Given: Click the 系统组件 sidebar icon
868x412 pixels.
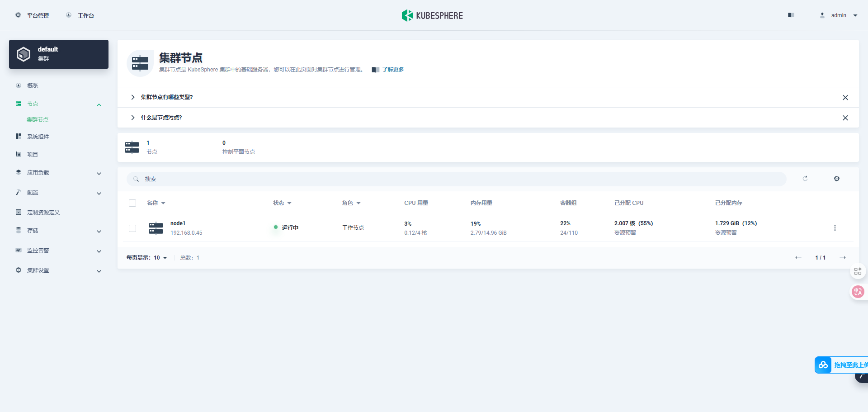Looking at the screenshot, I should (19, 136).
